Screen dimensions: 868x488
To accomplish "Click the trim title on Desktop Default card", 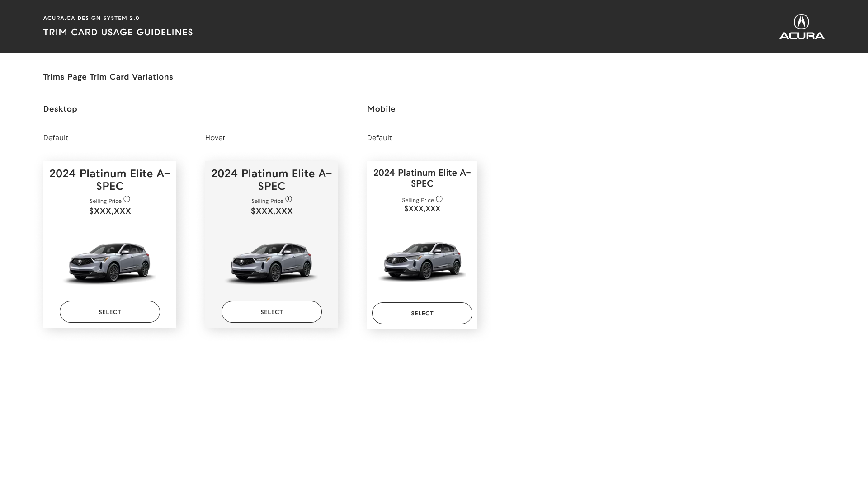I will (x=110, y=179).
